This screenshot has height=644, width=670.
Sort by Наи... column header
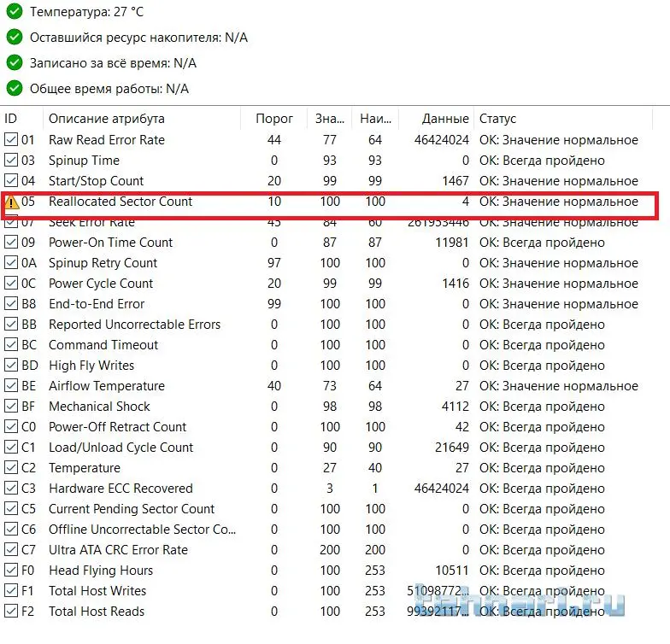375,119
